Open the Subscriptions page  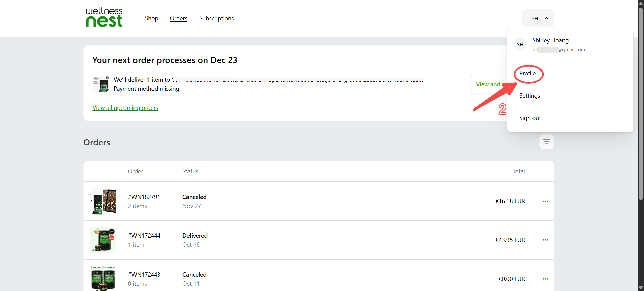coord(216,18)
